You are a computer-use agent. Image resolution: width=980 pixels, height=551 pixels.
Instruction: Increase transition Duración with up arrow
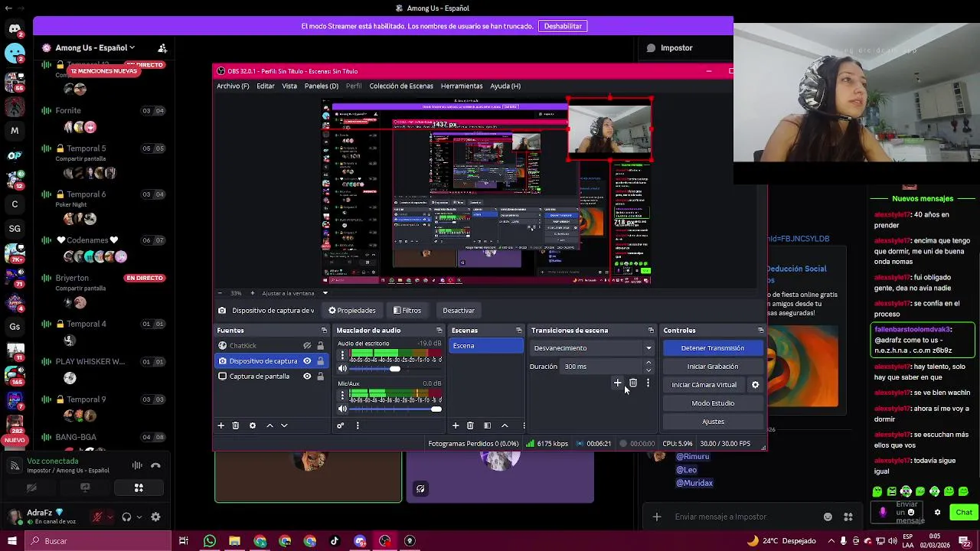[648, 363]
